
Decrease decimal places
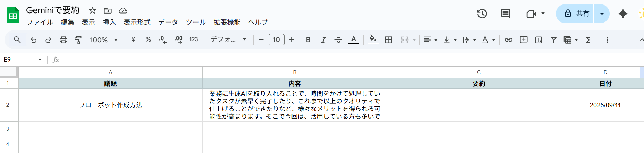click(163, 39)
